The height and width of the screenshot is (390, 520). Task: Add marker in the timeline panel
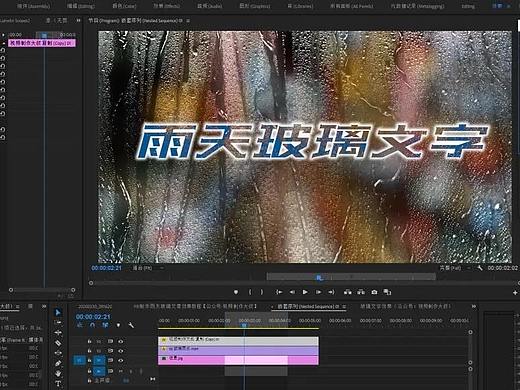(118, 325)
